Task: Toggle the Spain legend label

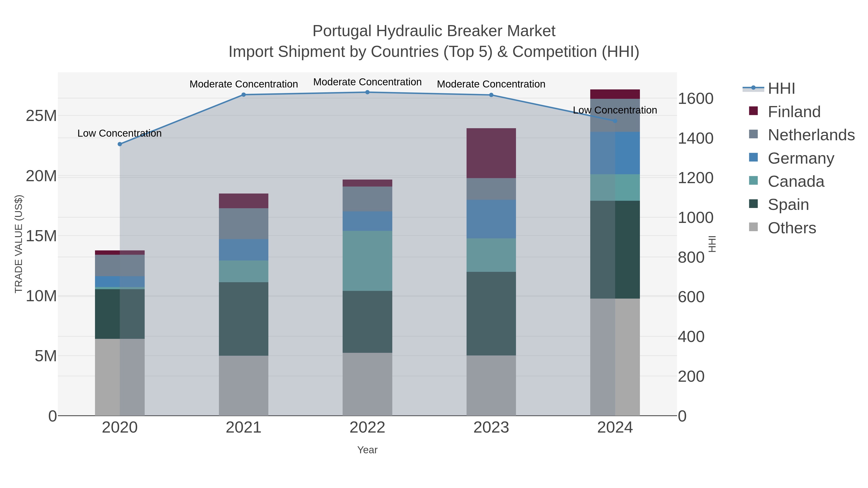Action: 788,205
